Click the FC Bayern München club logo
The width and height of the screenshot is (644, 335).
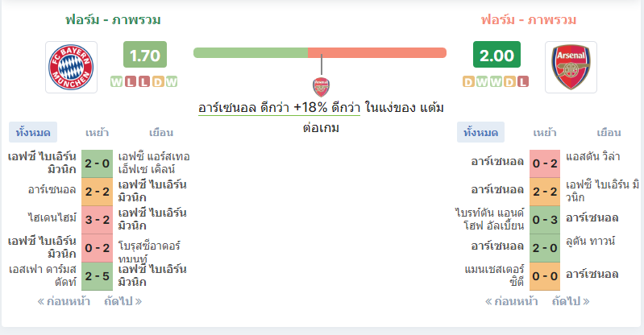click(71, 67)
